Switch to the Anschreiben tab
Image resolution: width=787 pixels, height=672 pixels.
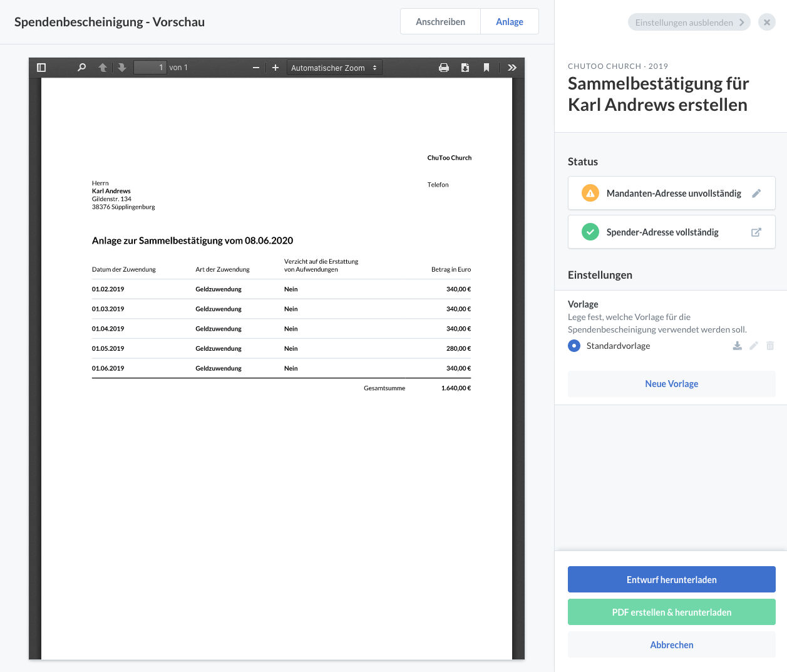440,22
